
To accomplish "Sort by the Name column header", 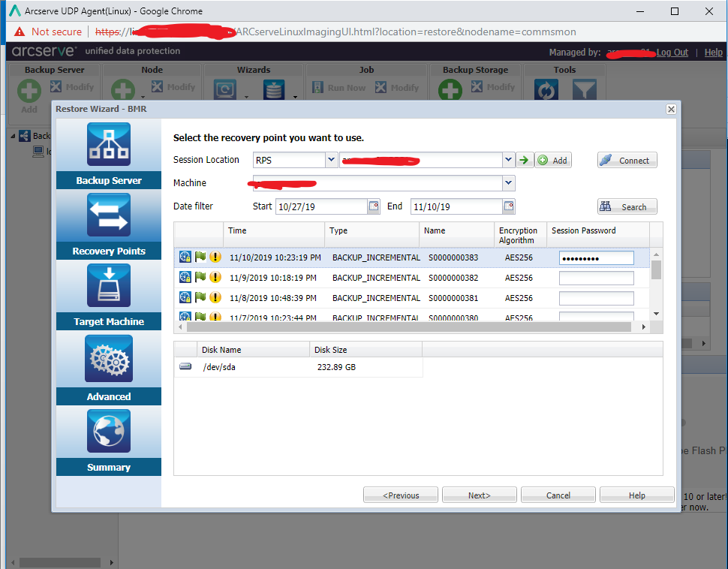I will coord(457,234).
